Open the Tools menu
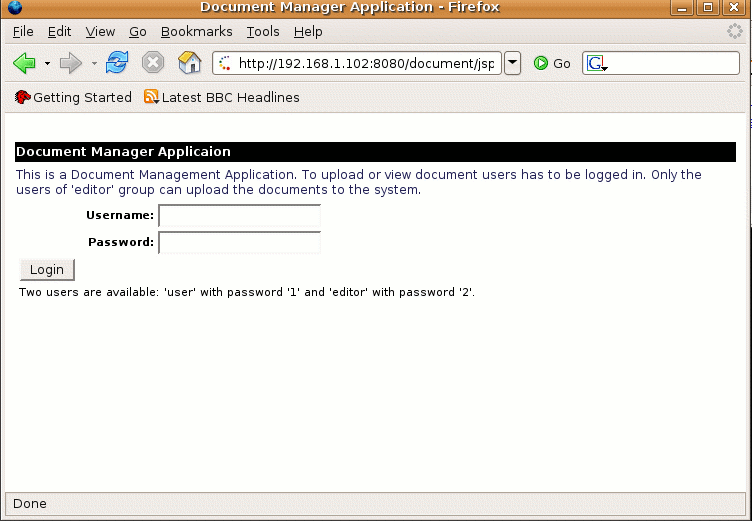752x521 pixels. [x=263, y=32]
